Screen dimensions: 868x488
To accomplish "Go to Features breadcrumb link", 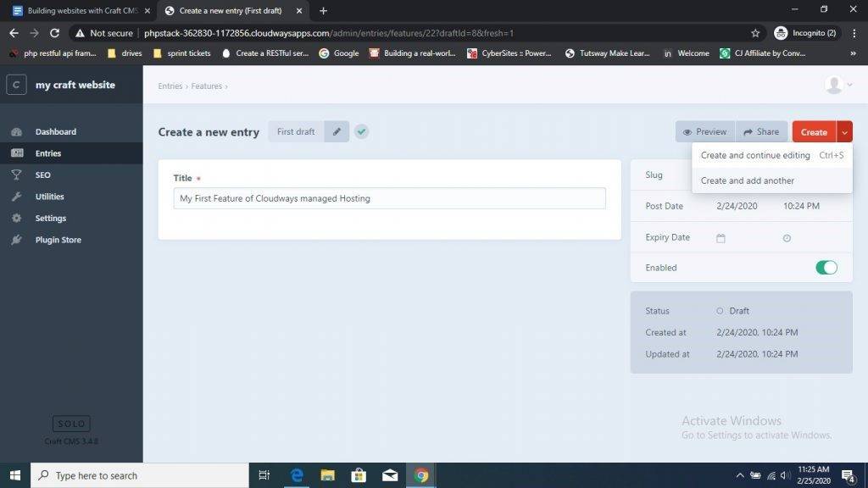I will tap(206, 86).
